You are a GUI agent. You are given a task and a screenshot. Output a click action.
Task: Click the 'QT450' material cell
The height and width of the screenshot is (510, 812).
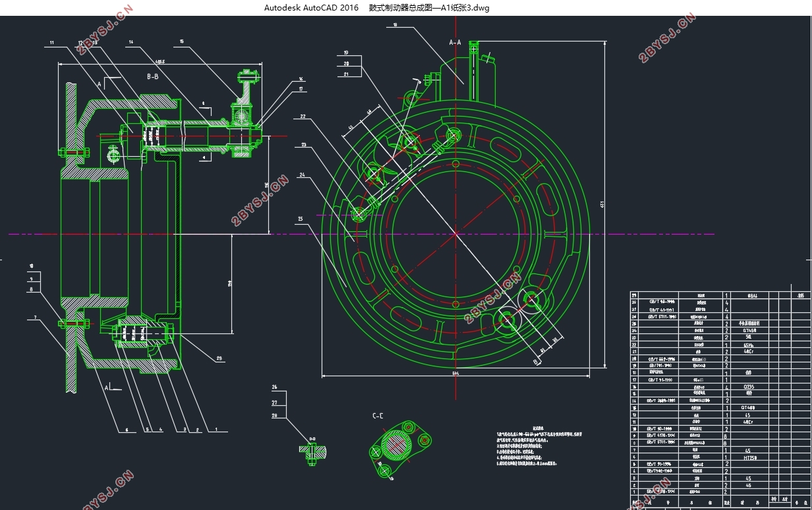coord(749,331)
